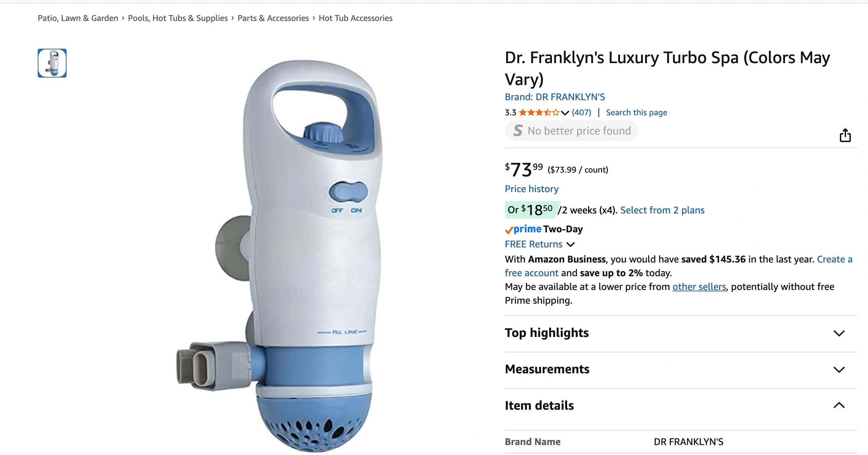
Task: Open Pools, Hot Tubs & Supplies breadcrumb
Action: (178, 18)
